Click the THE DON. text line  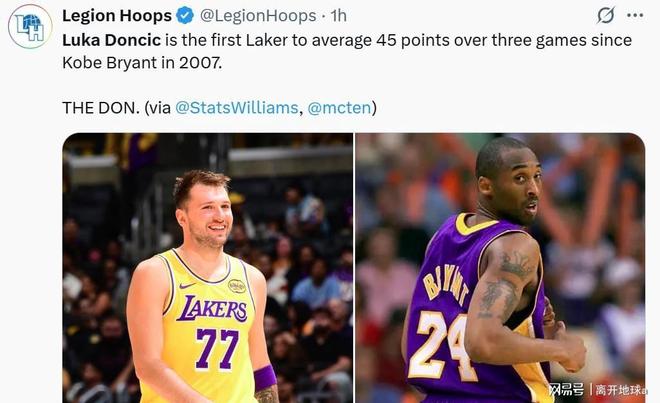tap(100, 107)
